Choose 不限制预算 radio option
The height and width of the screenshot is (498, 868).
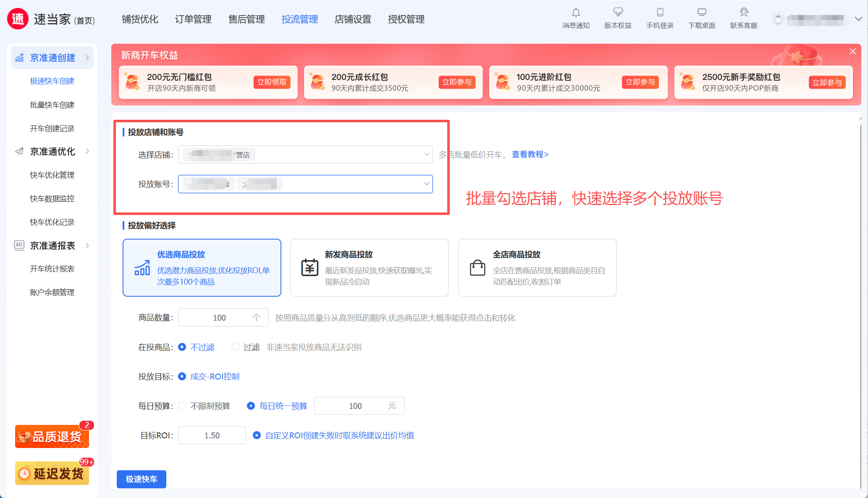[182, 406]
